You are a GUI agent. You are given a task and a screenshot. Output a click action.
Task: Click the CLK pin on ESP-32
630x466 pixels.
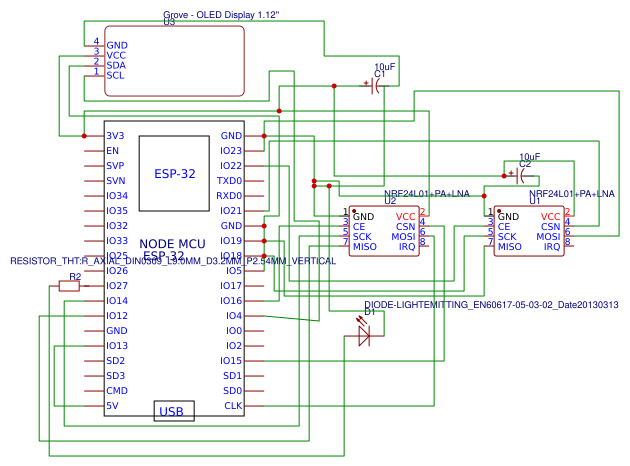[232, 405]
